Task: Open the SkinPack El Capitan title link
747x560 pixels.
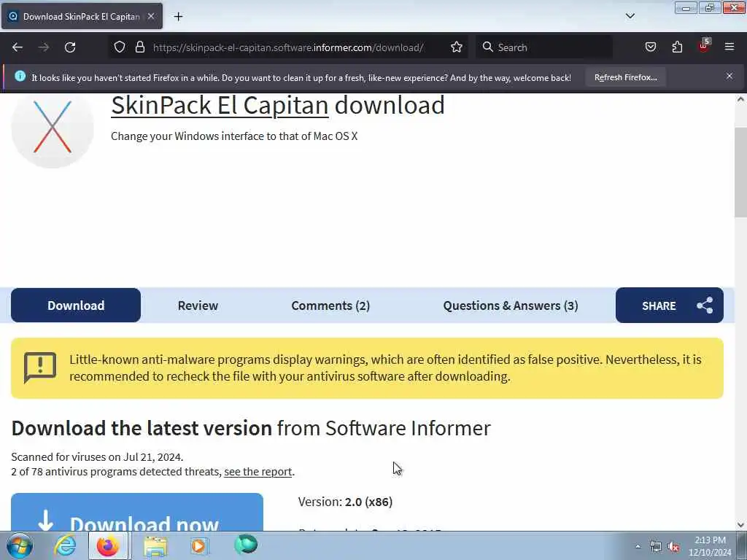Action: click(x=220, y=105)
